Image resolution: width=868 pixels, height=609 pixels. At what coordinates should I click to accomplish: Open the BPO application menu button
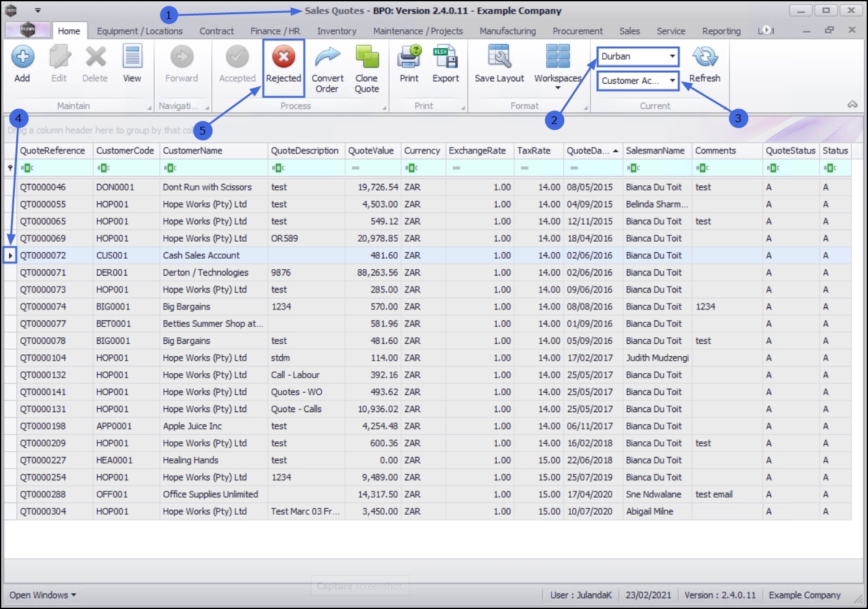[x=27, y=30]
